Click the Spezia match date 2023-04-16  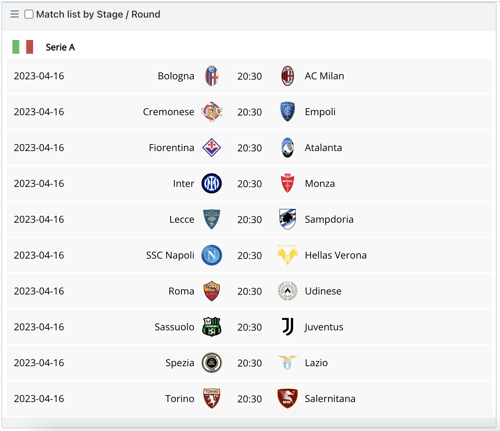pos(39,363)
